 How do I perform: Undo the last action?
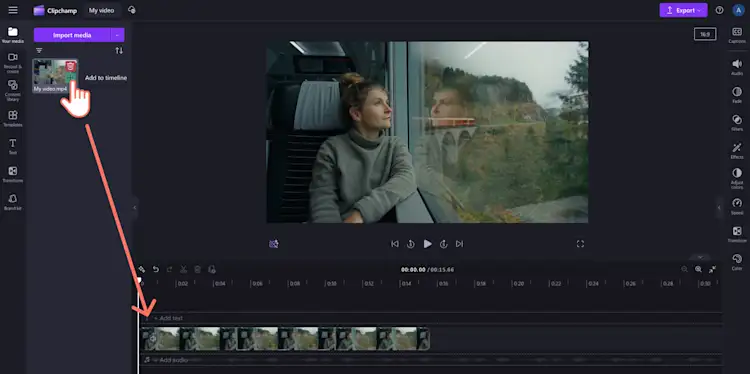pos(155,269)
